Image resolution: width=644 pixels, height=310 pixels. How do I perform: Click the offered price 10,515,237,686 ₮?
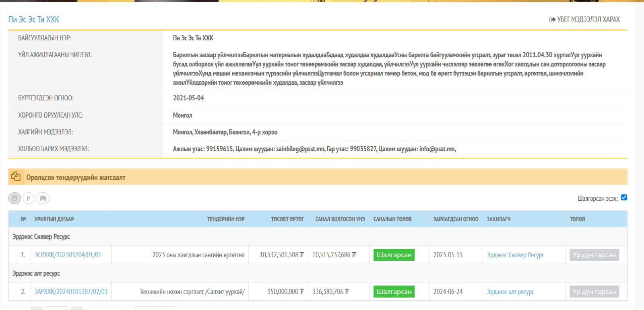[334, 255]
